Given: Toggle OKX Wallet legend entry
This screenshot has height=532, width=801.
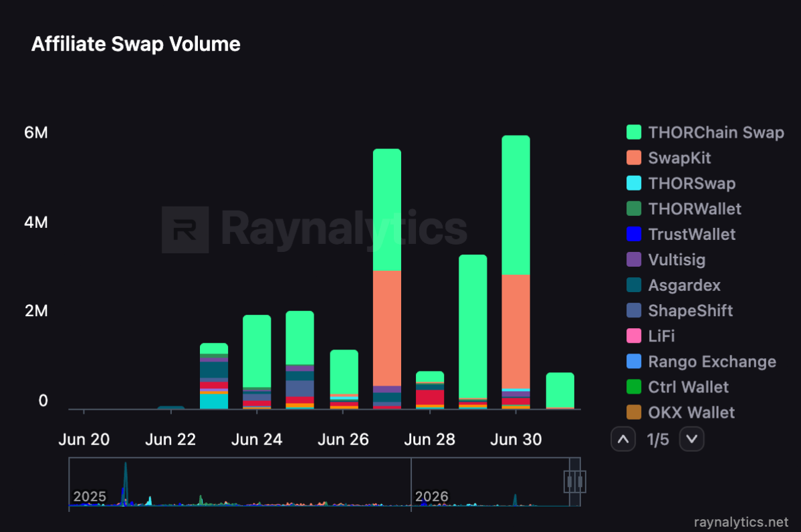Looking at the screenshot, I should pyautogui.click(x=681, y=412).
